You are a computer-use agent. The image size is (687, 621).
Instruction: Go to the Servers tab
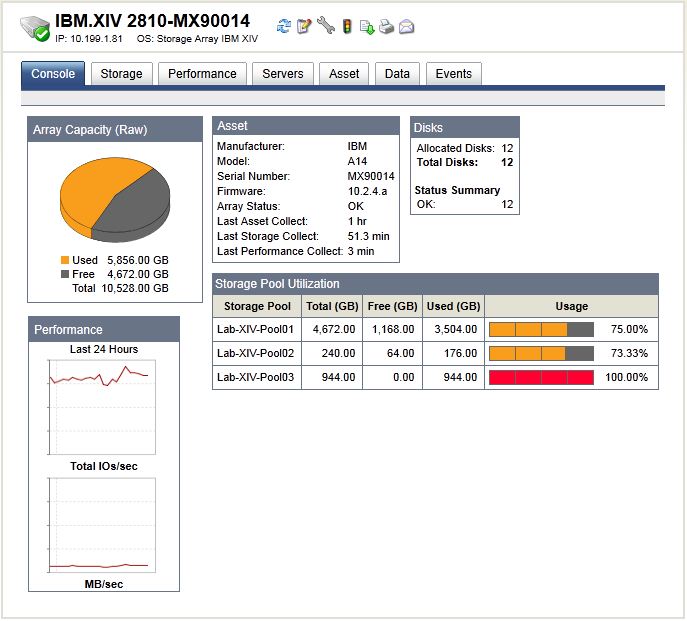283,74
